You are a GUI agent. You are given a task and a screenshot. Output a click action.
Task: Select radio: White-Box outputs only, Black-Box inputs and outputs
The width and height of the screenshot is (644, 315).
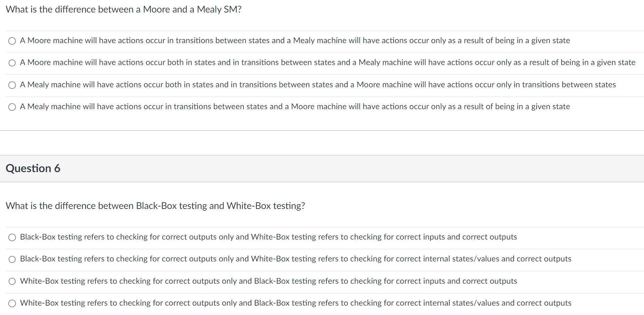point(12,282)
